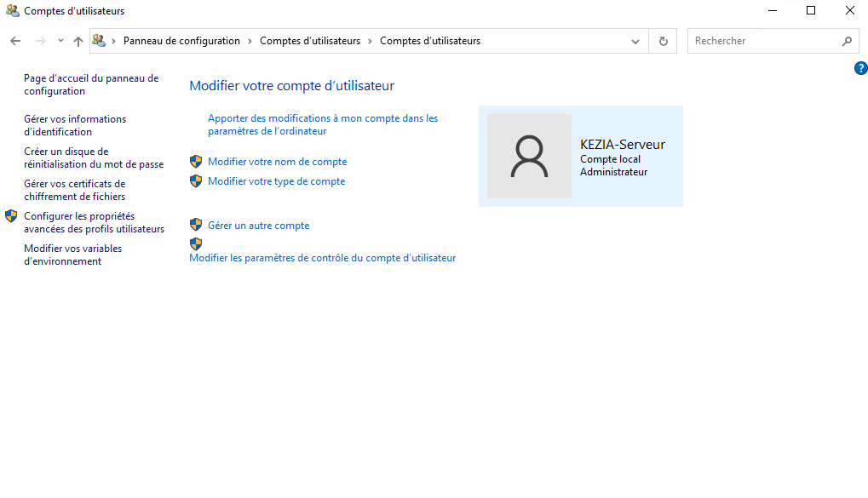Click the Rechercher search field

pos(762,41)
